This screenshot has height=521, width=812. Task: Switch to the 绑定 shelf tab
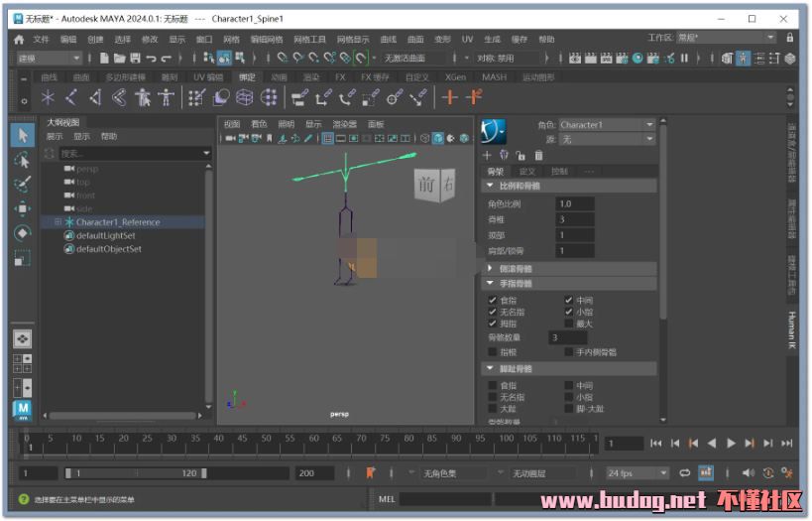(247, 76)
